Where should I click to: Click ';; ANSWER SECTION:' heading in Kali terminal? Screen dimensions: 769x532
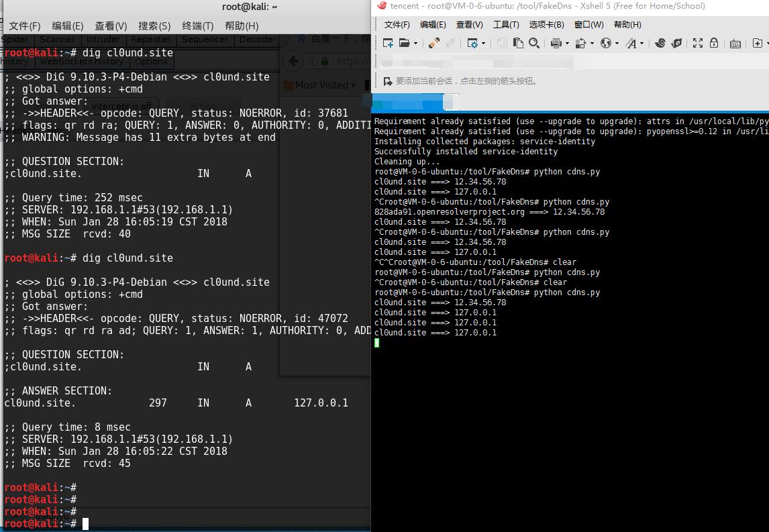point(58,391)
